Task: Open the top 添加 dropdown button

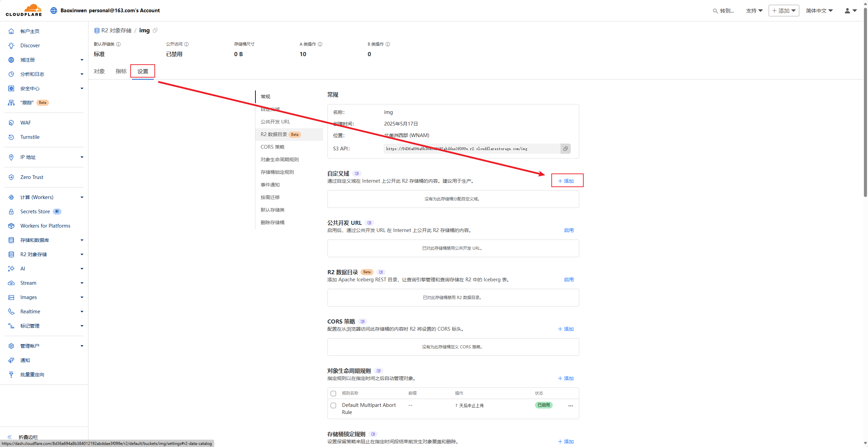Action: pos(784,11)
